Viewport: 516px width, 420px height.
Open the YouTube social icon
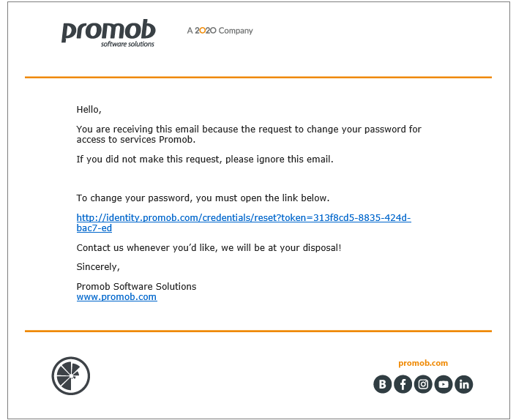[x=444, y=384]
